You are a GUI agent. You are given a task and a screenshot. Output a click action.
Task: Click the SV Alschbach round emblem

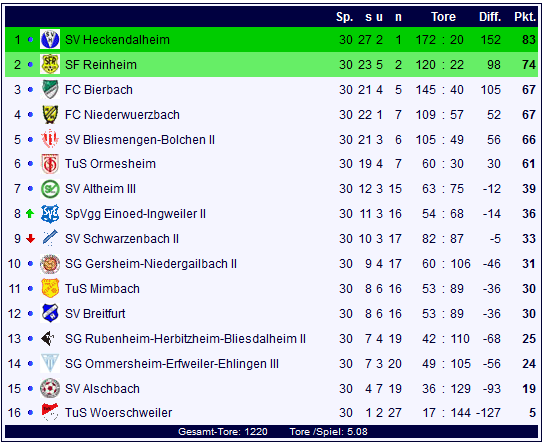click(x=50, y=388)
